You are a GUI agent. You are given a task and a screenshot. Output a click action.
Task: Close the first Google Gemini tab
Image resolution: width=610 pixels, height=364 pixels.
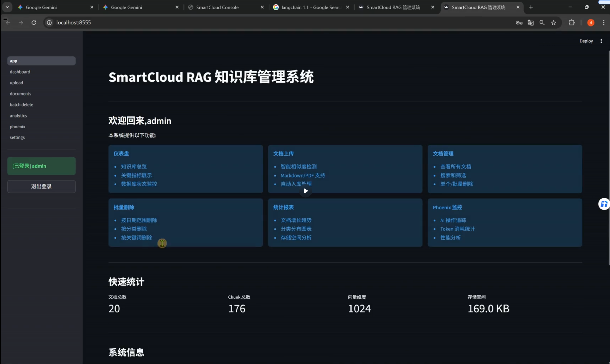tap(92, 7)
